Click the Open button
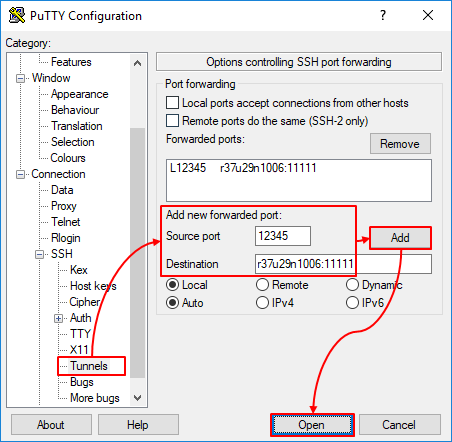This screenshot has width=452, height=442. 312,425
